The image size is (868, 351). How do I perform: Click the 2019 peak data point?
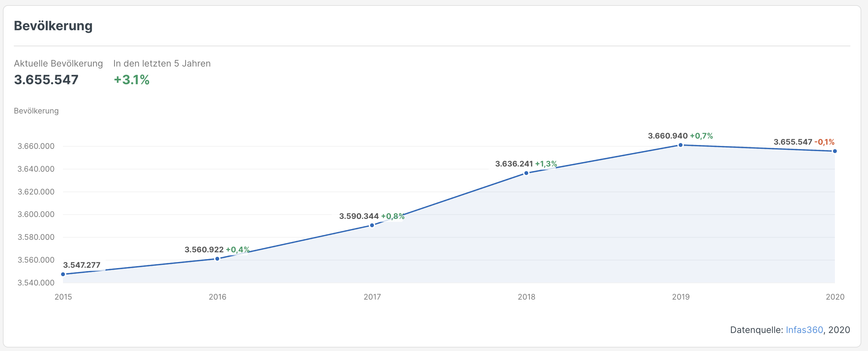point(681,145)
